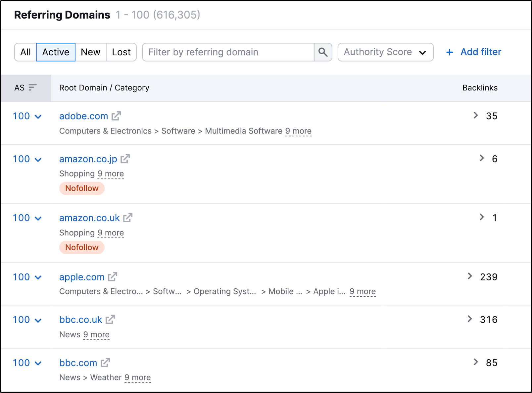Expand the AS score dropdown for adobe.com

point(38,116)
